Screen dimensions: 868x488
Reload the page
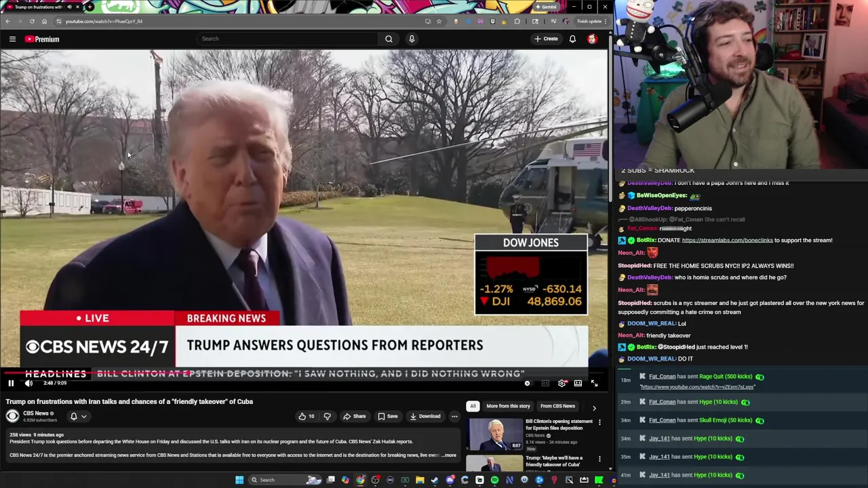point(32,21)
